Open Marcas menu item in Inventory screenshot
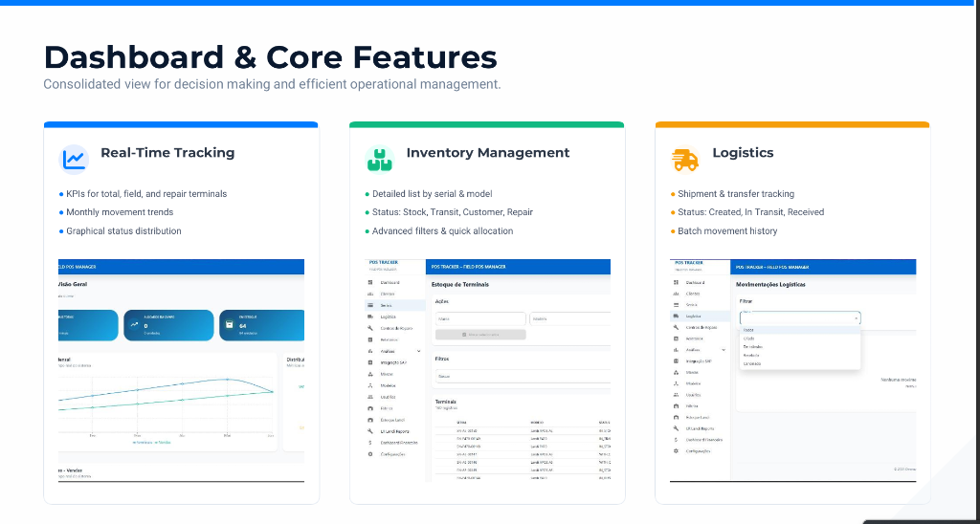The width and height of the screenshot is (980, 524). [x=395, y=374]
